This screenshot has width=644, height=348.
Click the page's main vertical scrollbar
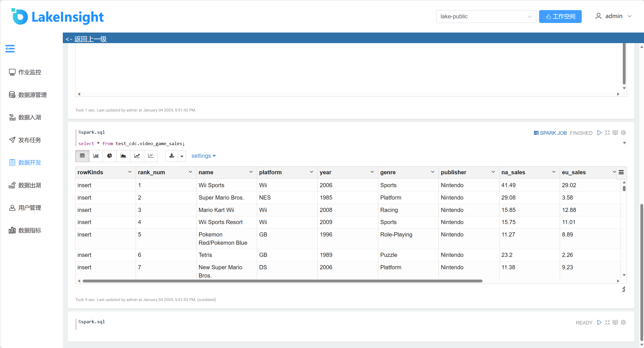[x=641, y=272]
